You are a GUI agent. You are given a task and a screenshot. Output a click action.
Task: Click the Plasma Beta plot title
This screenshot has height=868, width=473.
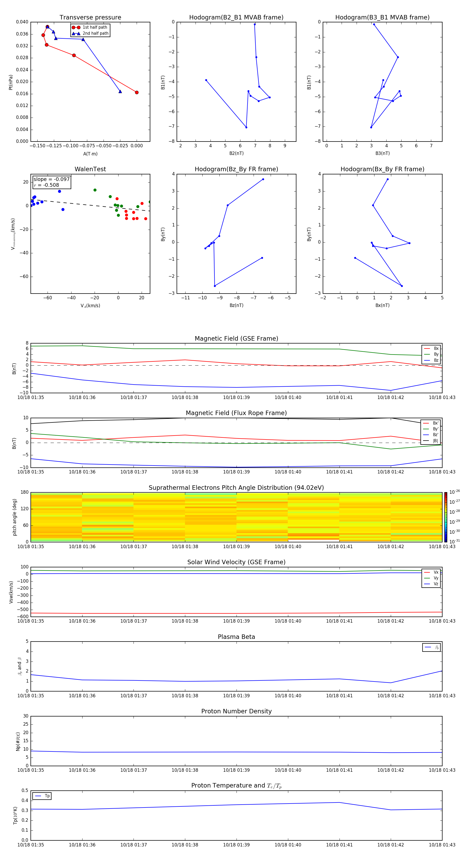pyautogui.click(x=236, y=637)
